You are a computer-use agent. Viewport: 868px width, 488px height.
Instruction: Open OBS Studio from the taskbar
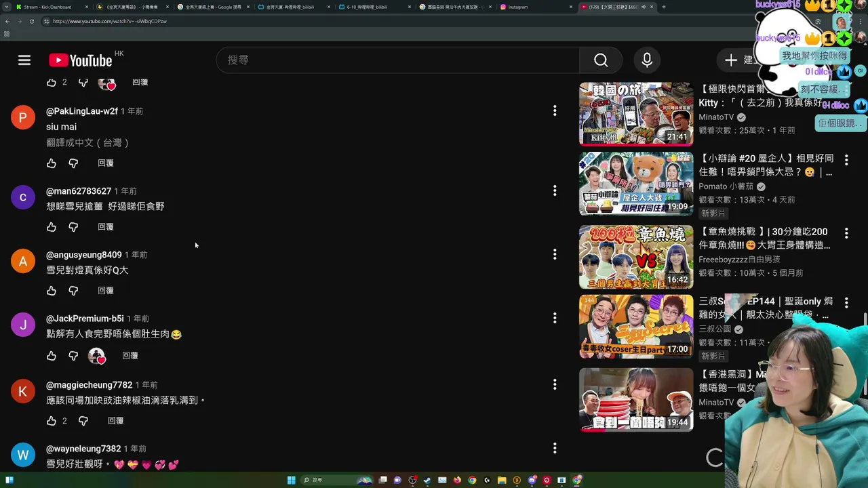412,480
